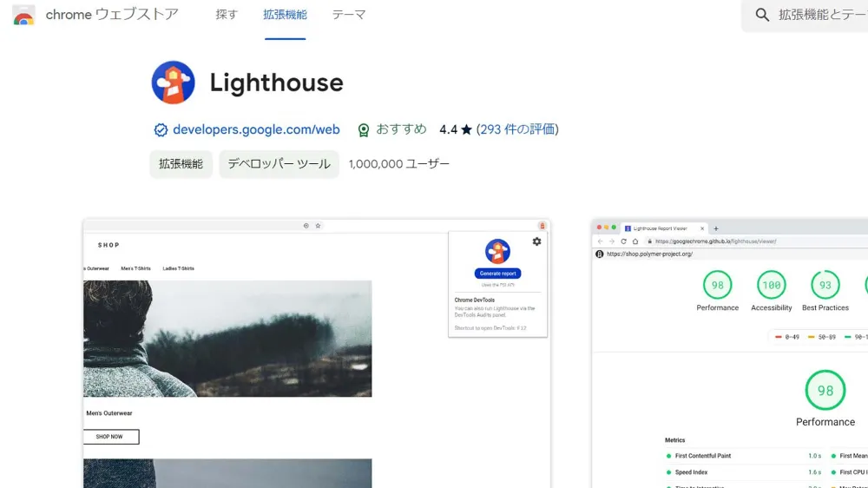Click the new tab plus in report screenshot
This screenshot has height=488, width=868.
tap(716, 228)
